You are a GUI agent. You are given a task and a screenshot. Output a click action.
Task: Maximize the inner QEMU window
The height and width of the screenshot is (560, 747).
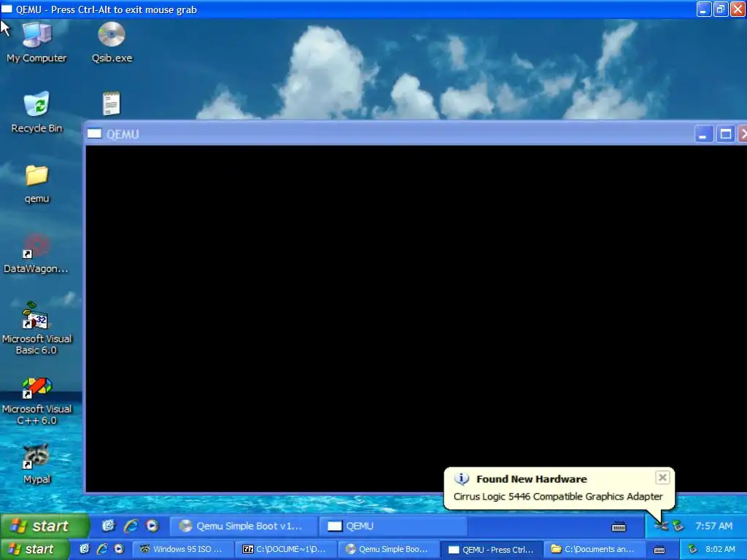[x=725, y=134]
